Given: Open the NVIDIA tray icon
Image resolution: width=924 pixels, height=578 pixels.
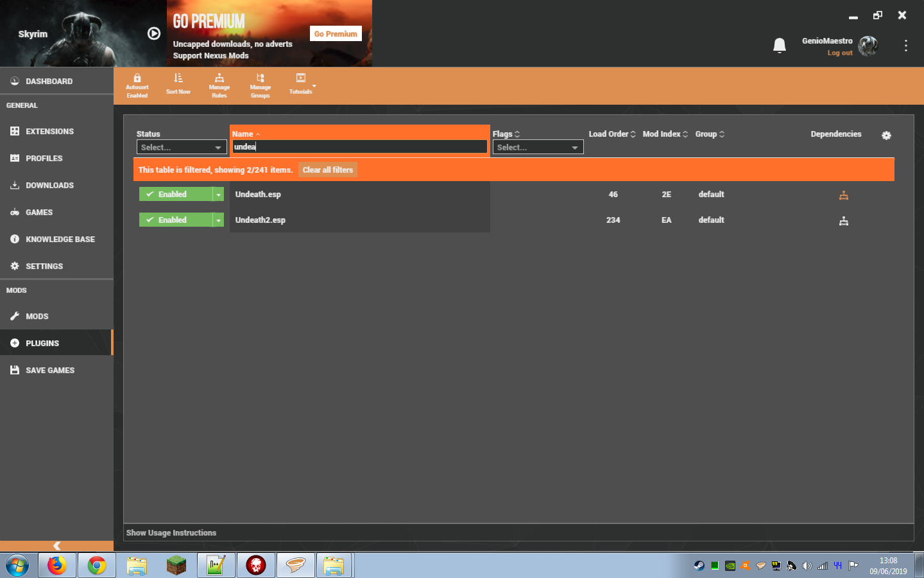Looking at the screenshot, I should coord(730,566).
